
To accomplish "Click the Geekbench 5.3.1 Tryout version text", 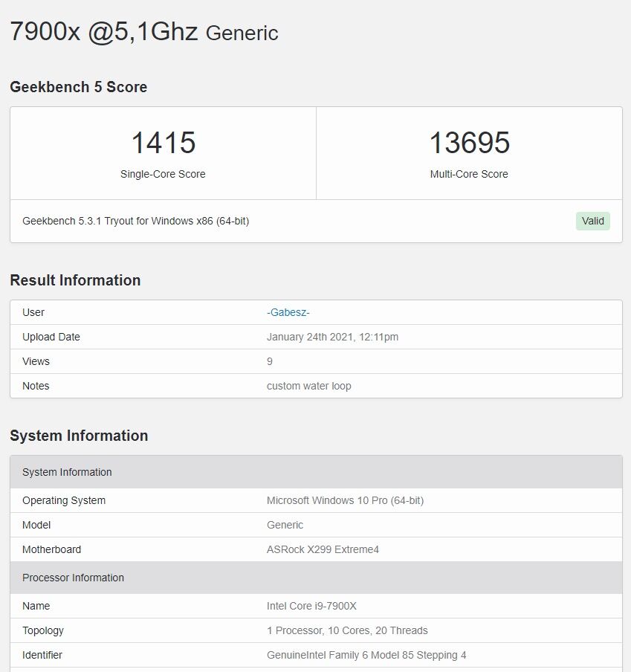I will pyautogui.click(x=136, y=221).
